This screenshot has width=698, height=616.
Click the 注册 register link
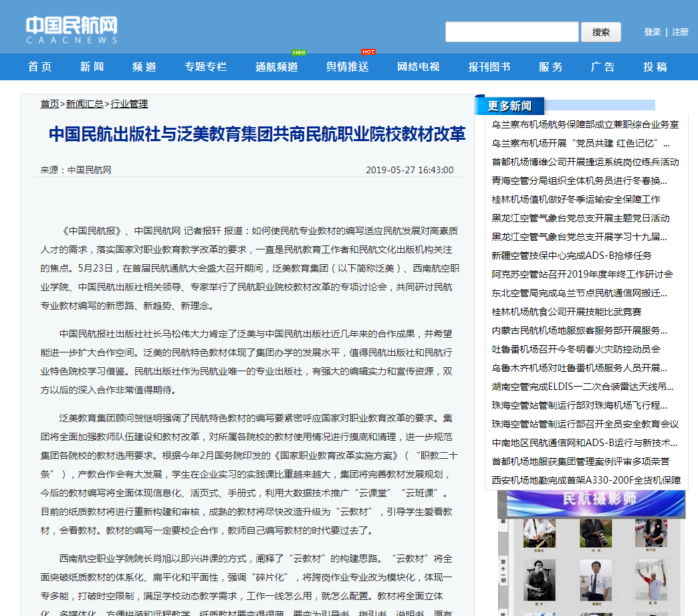coord(680,32)
